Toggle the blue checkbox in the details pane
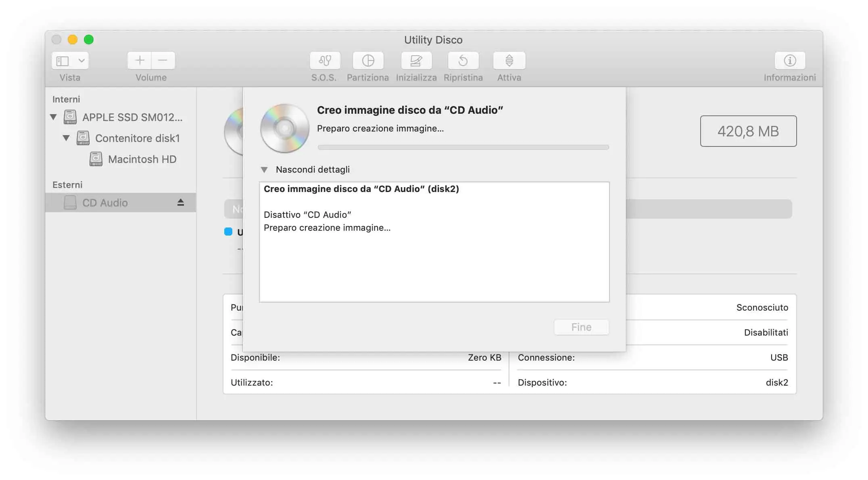 pos(228,232)
